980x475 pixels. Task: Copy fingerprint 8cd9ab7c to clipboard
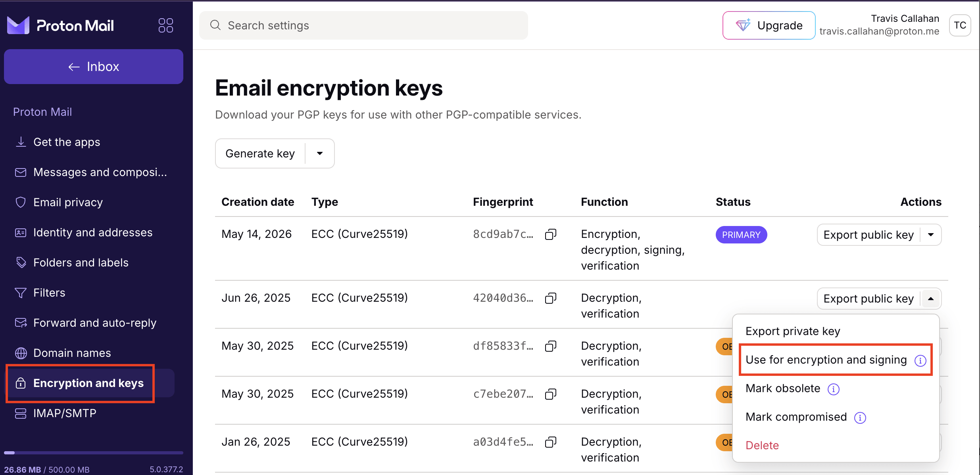pos(551,234)
